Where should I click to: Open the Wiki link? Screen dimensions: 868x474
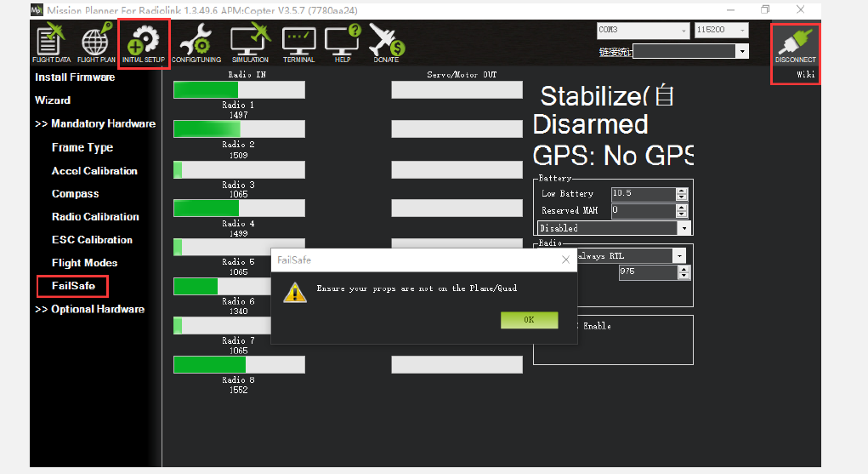point(805,75)
